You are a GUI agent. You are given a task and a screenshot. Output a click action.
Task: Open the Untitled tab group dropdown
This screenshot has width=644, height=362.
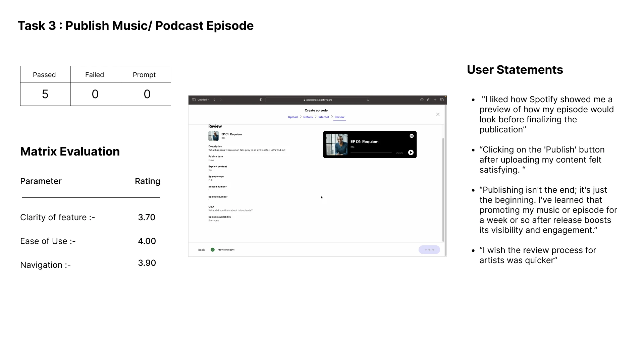[203, 100]
